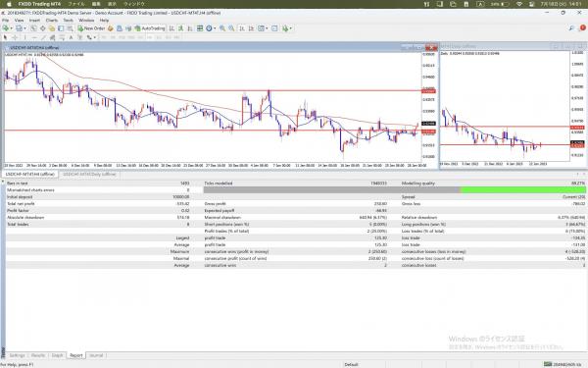Toggle the Chart Shift icon
588x368 pixels.
(x=251, y=28)
